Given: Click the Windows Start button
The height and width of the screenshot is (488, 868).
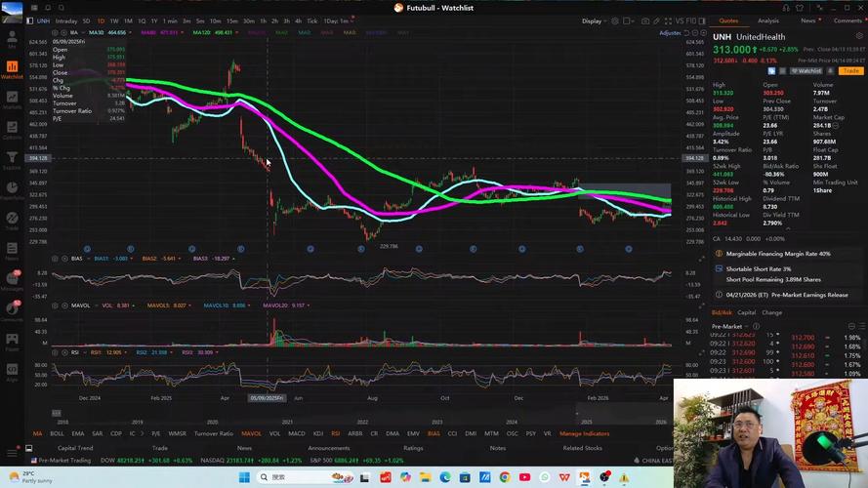Looking at the screenshot, I should click(x=244, y=477).
